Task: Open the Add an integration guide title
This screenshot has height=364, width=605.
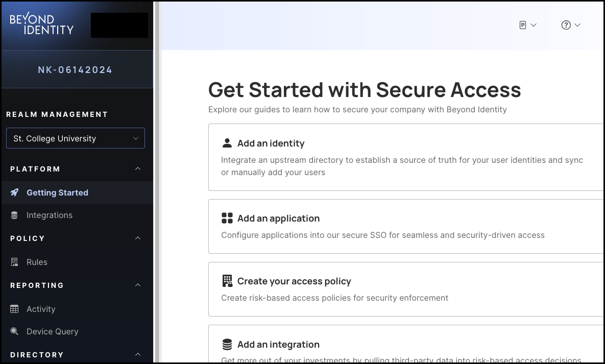Action: pyautogui.click(x=278, y=344)
